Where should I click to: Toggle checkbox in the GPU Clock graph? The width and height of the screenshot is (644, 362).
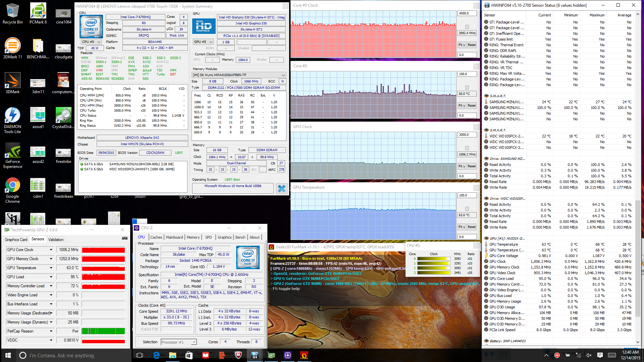(467, 148)
